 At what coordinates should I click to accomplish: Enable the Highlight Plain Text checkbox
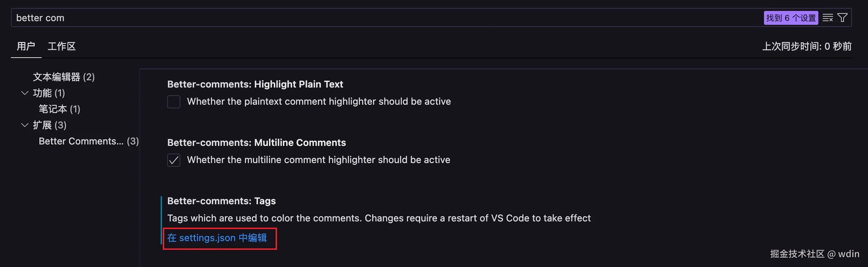click(x=174, y=102)
